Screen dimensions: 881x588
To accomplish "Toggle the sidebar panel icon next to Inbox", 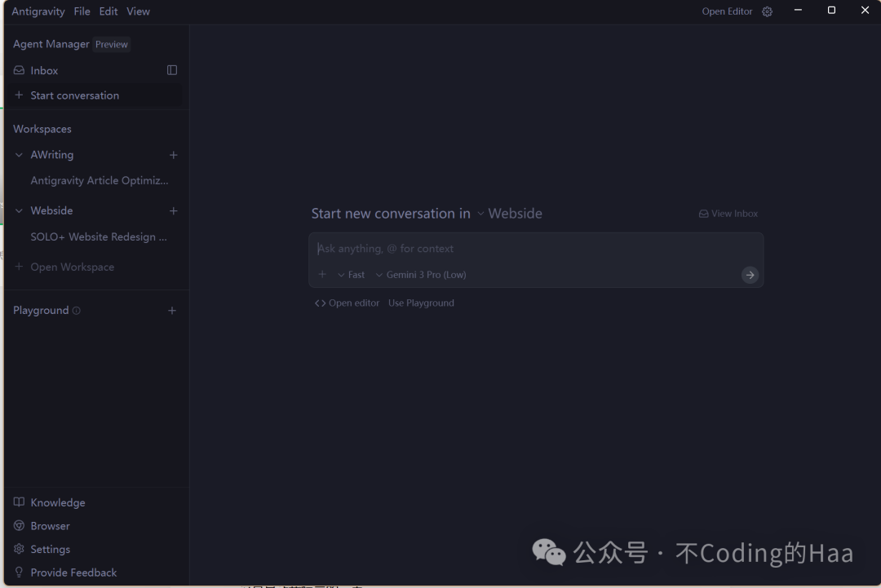I will 172,70.
